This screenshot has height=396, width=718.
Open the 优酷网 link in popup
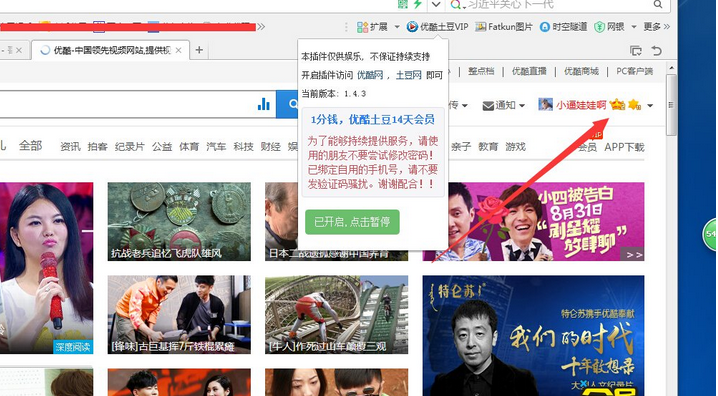pos(370,75)
